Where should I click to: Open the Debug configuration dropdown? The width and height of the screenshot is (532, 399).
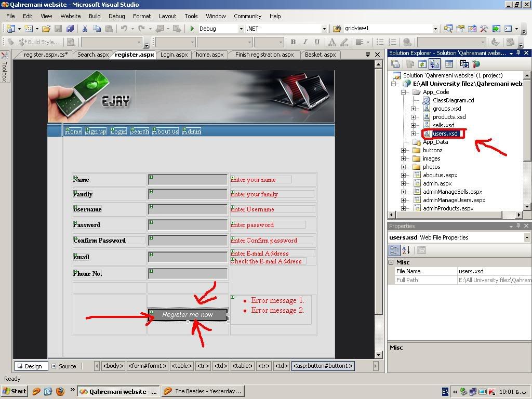(241, 29)
